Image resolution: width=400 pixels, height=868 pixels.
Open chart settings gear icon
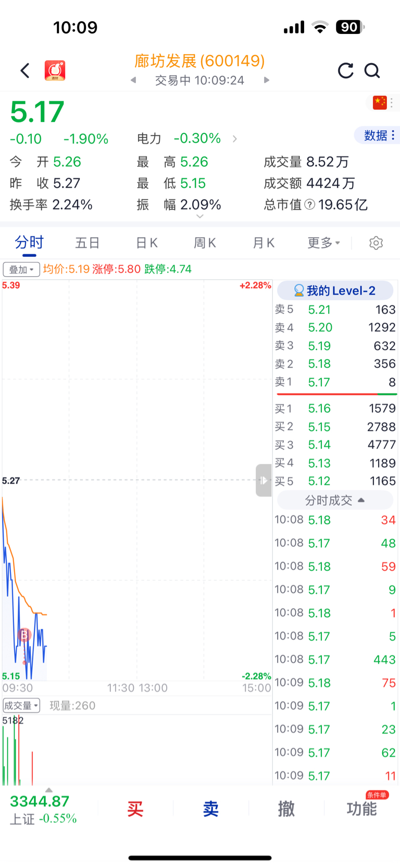376,243
